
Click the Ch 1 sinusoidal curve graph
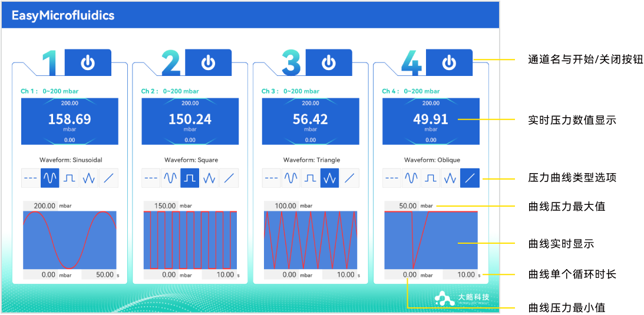point(70,240)
